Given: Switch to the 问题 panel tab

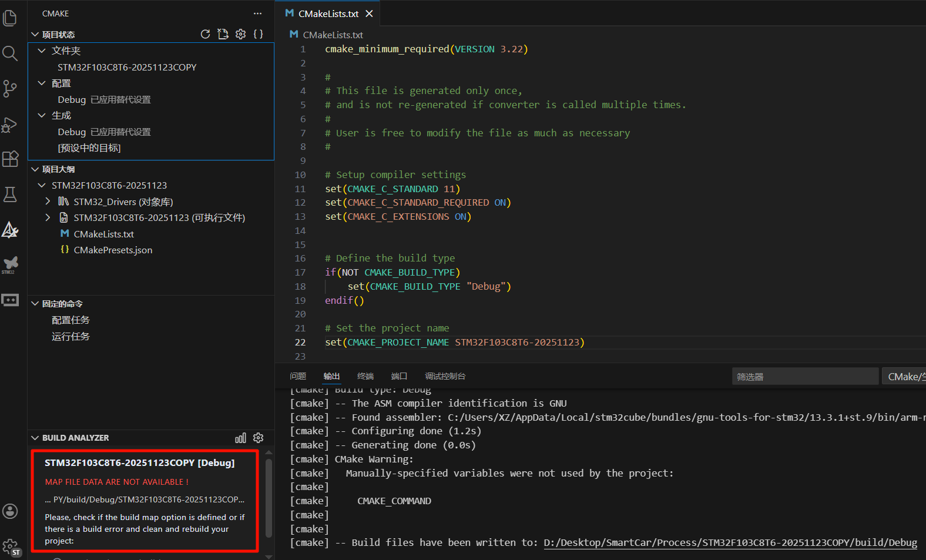Looking at the screenshot, I should pos(298,376).
